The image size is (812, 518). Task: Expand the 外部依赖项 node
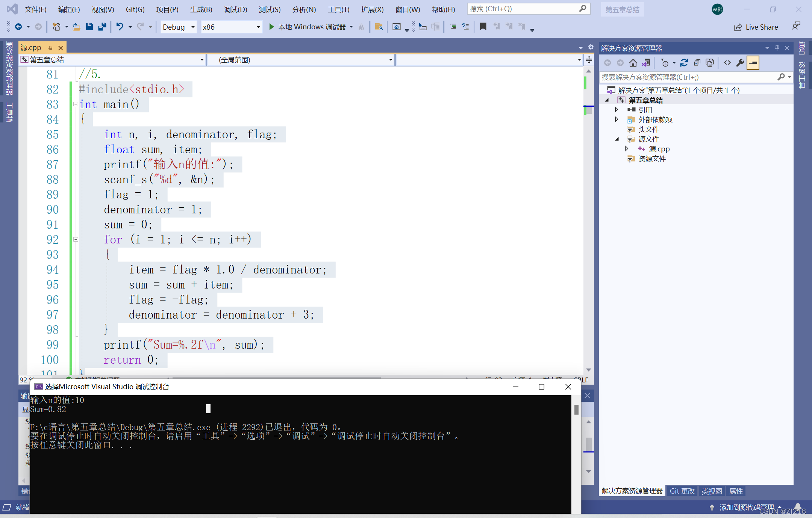pos(617,119)
